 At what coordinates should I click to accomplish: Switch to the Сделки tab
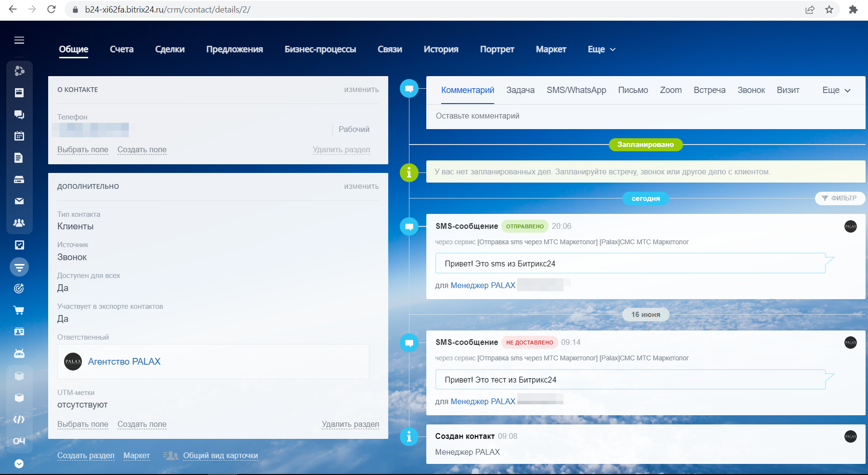point(170,49)
